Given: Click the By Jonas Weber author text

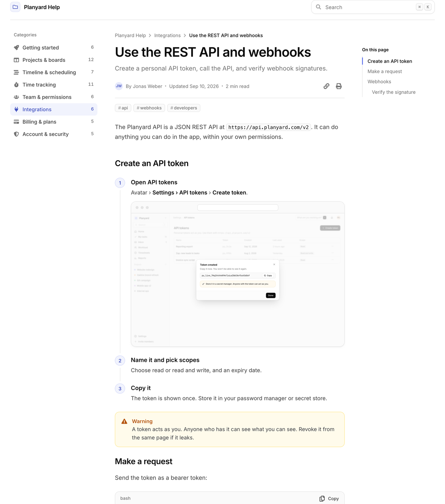Looking at the screenshot, I should tap(144, 86).
